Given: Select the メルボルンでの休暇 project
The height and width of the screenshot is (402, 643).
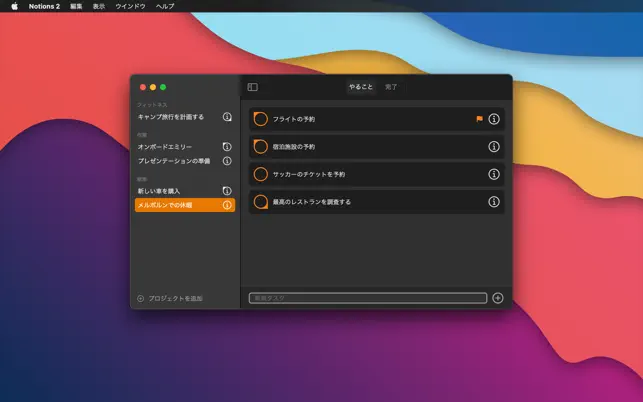Looking at the screenshot, I should click(185, 205).
